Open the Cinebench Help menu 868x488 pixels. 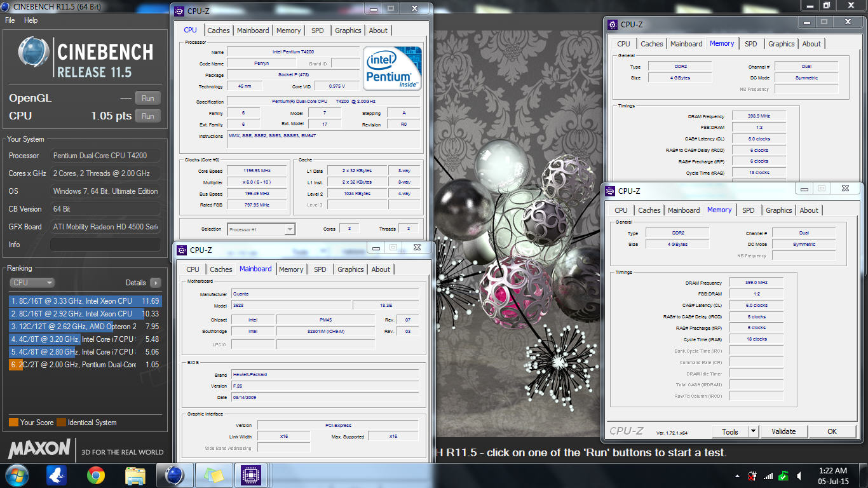pyautogui.click(x=31, y=20)
